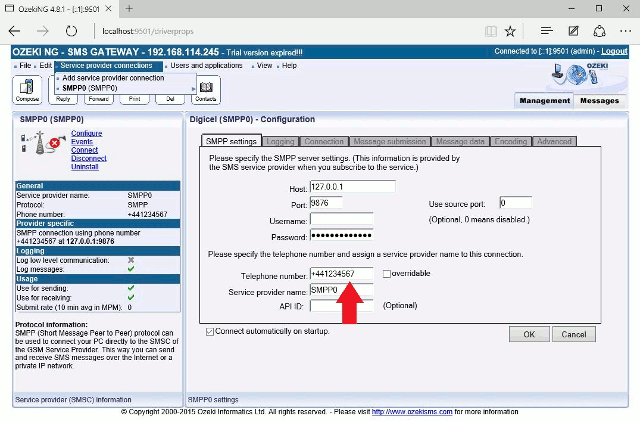
Task: Open a new browser tab with plus
Action: pyautogui.click(x=129, y=9)
